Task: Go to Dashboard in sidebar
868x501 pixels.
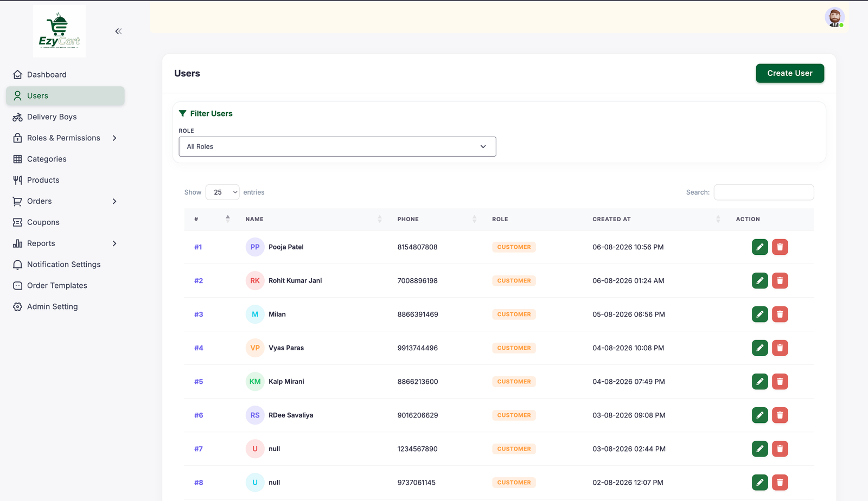Action: coord(65,75)
